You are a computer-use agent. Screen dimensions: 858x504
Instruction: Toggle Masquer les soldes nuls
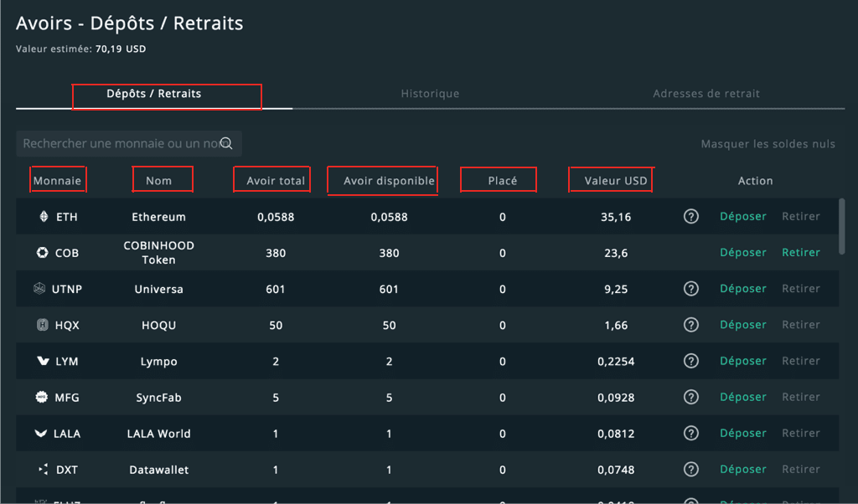(768, 144)
